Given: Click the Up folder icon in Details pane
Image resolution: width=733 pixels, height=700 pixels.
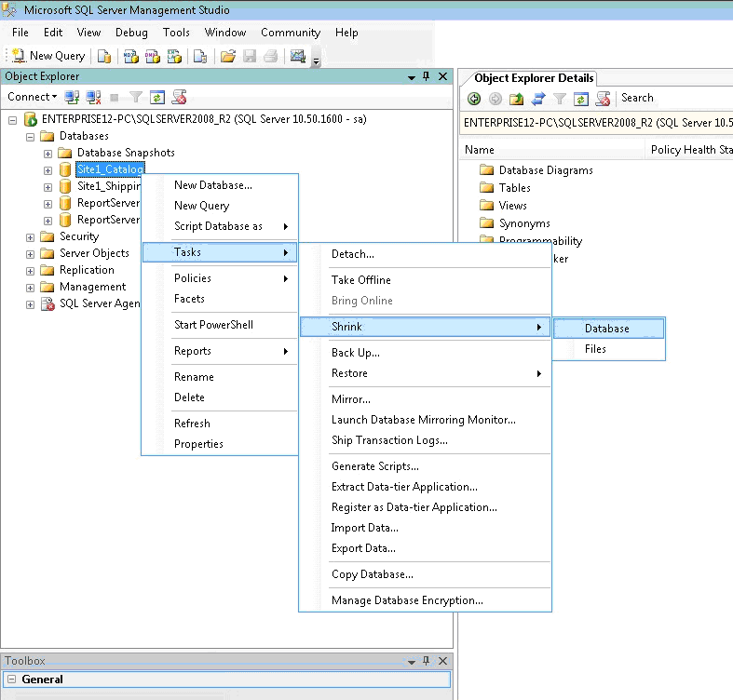Looking at the screenshot, I should [x=516, y=98].
